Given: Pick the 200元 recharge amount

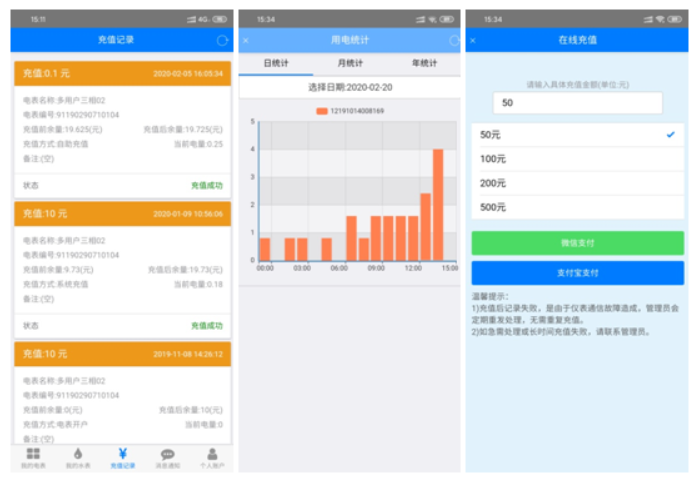Looking at the screenshot, I should 577,183.
